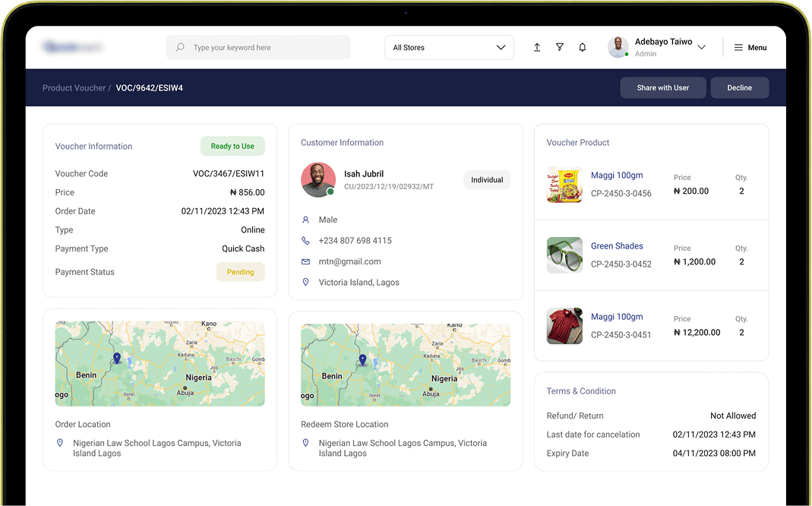Viewport: 812px width, 506px height.
Task: Go to Product Voucher breadcrumb
Action: click(x=74, y=88)
